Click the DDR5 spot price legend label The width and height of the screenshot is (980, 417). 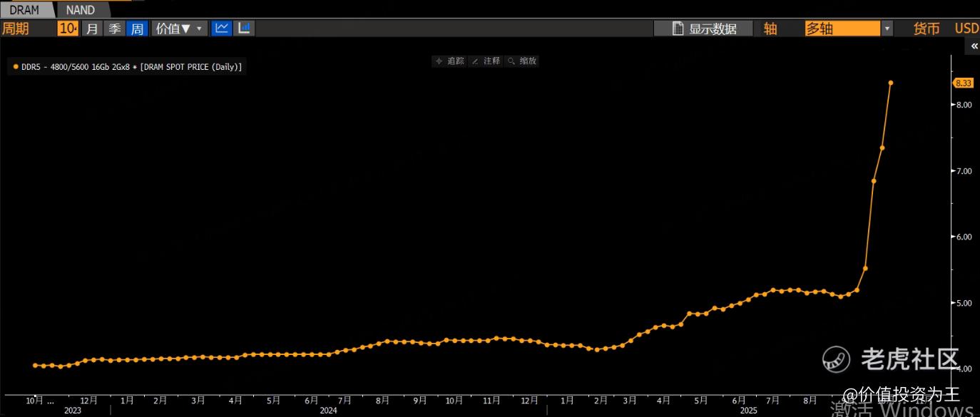[132, 67]
